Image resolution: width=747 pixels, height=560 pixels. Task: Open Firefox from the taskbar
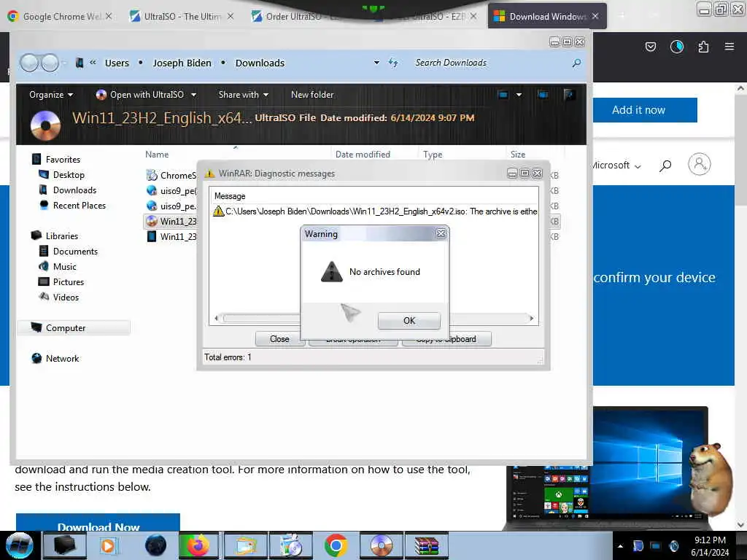pyautogui.click(x=199, y=545)
